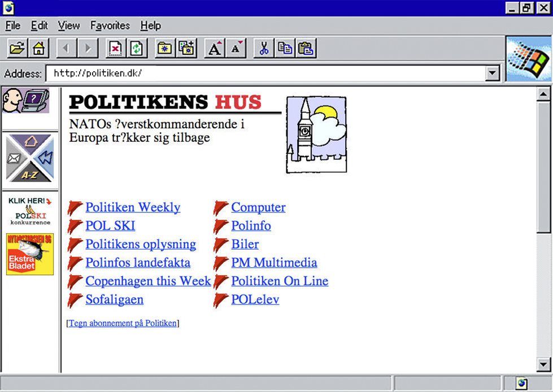Stop page loading with the red X icon
The height and width of the screenshot is (392, 553).
pyautogui.click(x=116, y=48)
